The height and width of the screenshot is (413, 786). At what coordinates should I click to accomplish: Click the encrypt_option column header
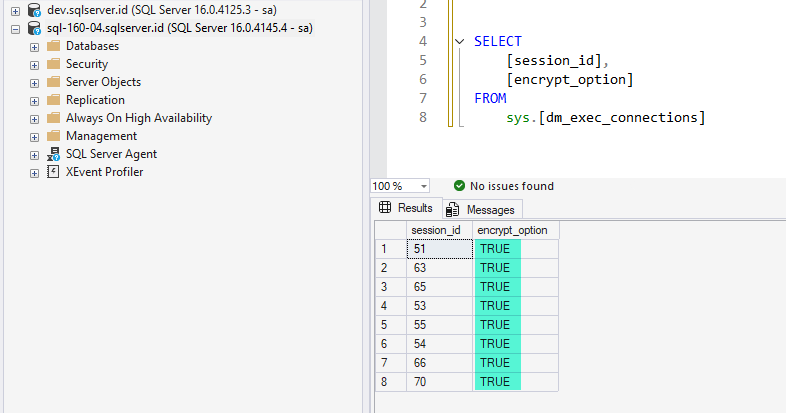click(x=516, y=231)
